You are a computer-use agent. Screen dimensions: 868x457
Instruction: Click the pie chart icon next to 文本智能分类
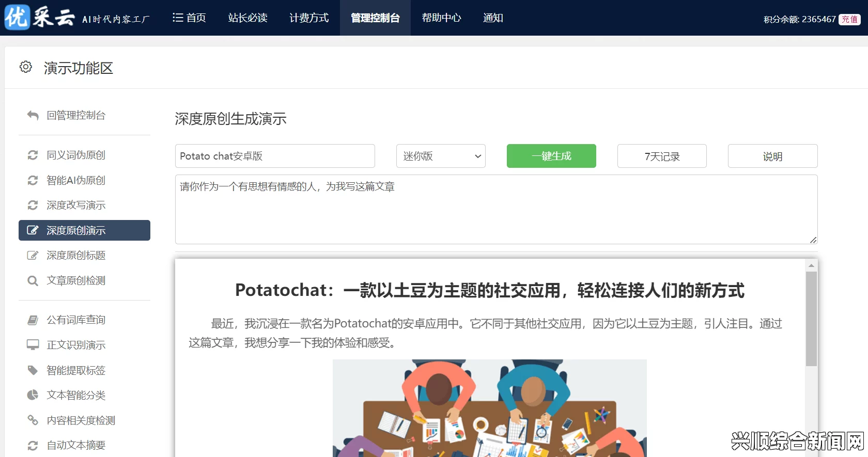[x=33, y=395]
